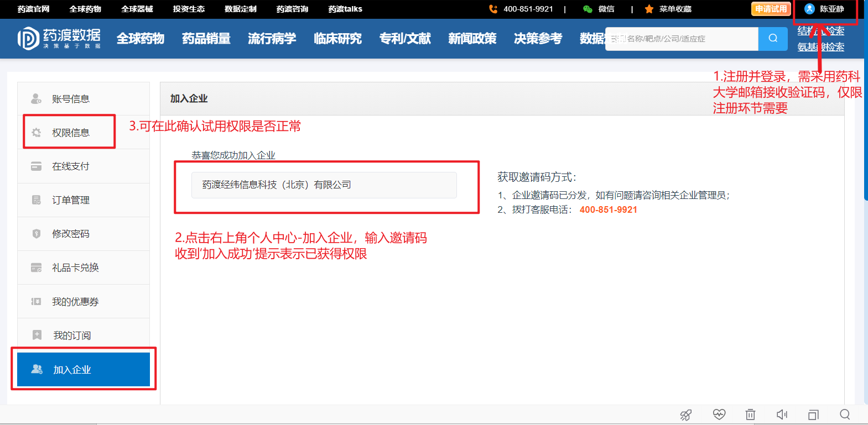This screenshot has height=425, width=868.
Task: Select 权限信息 in the left sidebar
Action: click(71, 133)
